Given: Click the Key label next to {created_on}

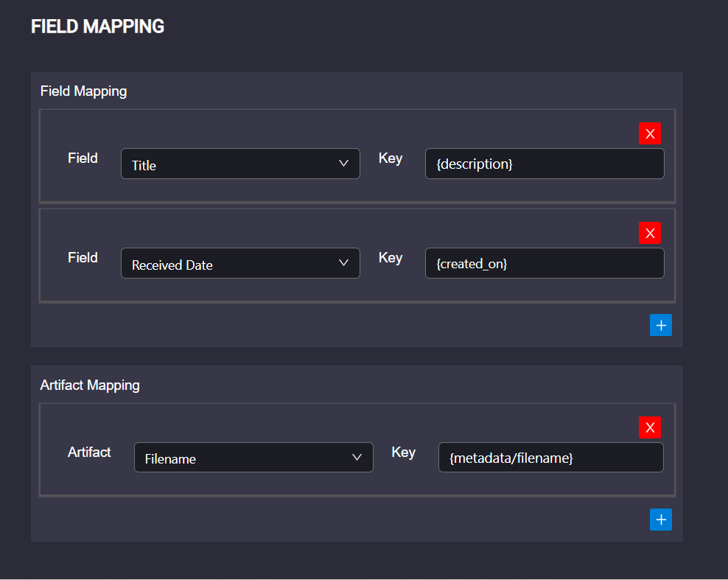Looking at the screenshot, I should pyautogui.click(x=390, y=258).
